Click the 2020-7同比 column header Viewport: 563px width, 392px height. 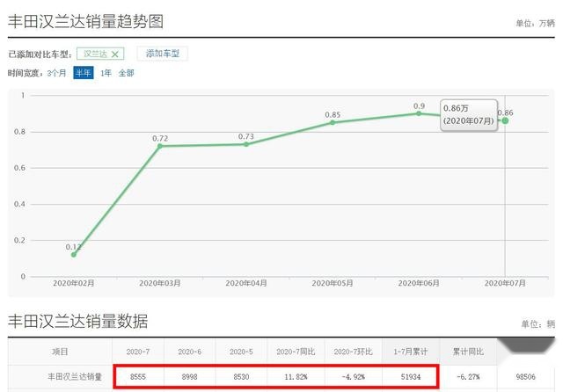click(x=296, y=352)
